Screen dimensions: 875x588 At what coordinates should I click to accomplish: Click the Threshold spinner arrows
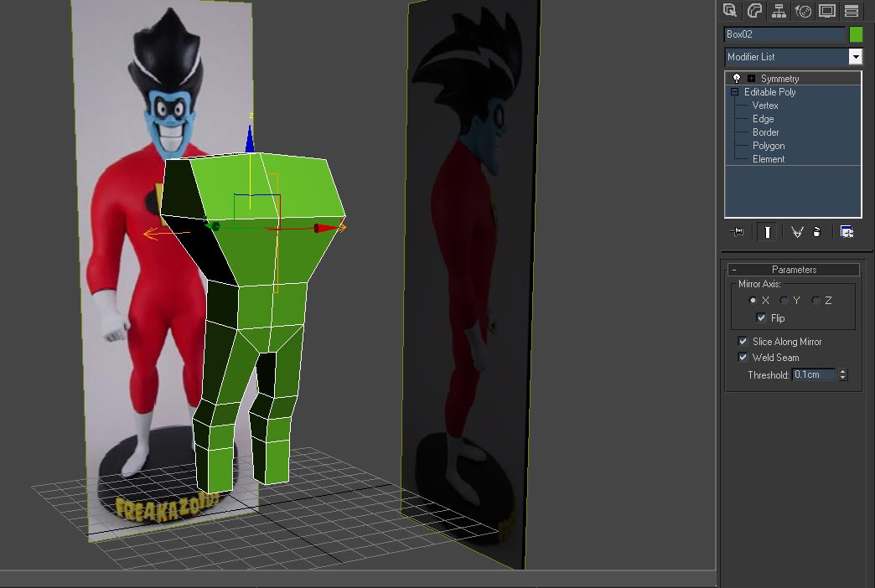point(842,374)
